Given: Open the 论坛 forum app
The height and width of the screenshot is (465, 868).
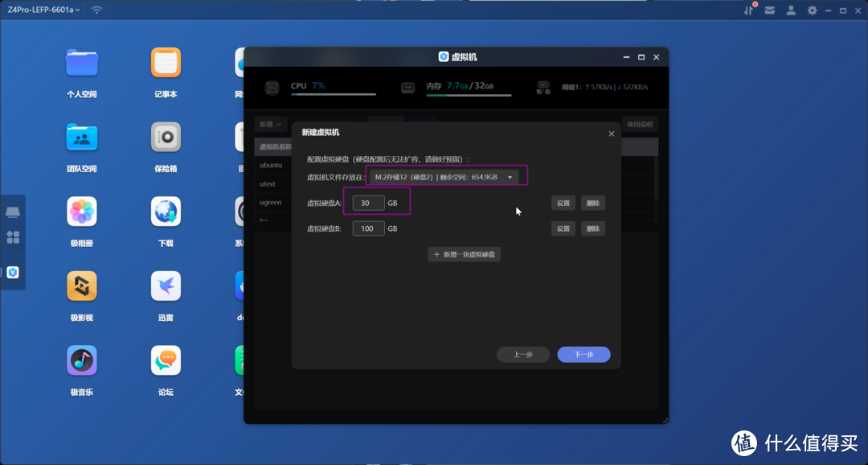Looking at the screenshot, I should point(166,361).
